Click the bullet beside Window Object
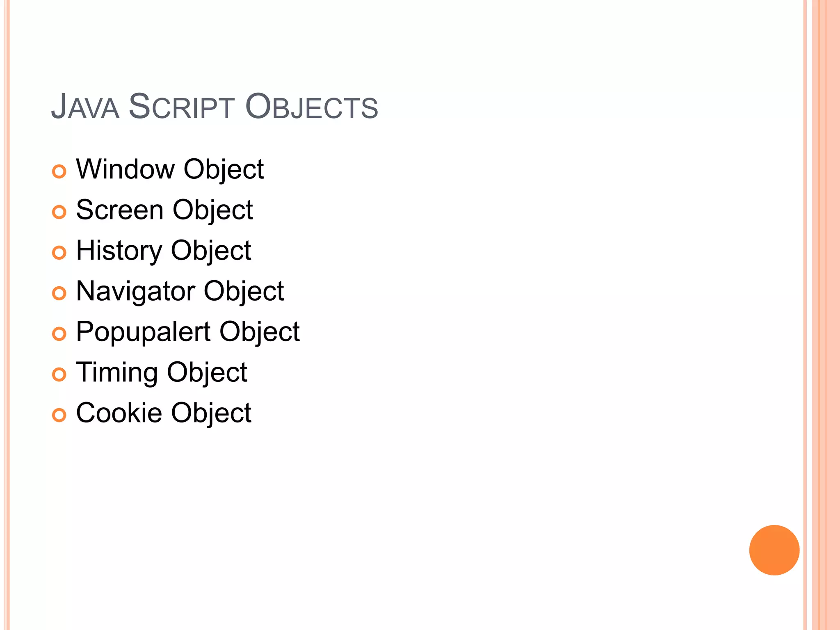Image resolution: width=840 pixels, height=630 pixels. (x=59, y=171)
